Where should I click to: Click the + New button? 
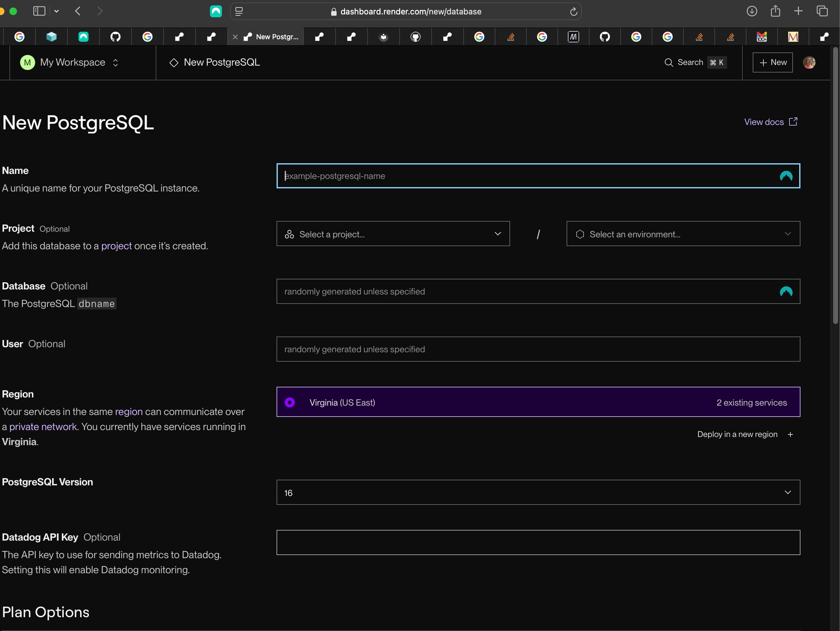click(x=773, y=62)
